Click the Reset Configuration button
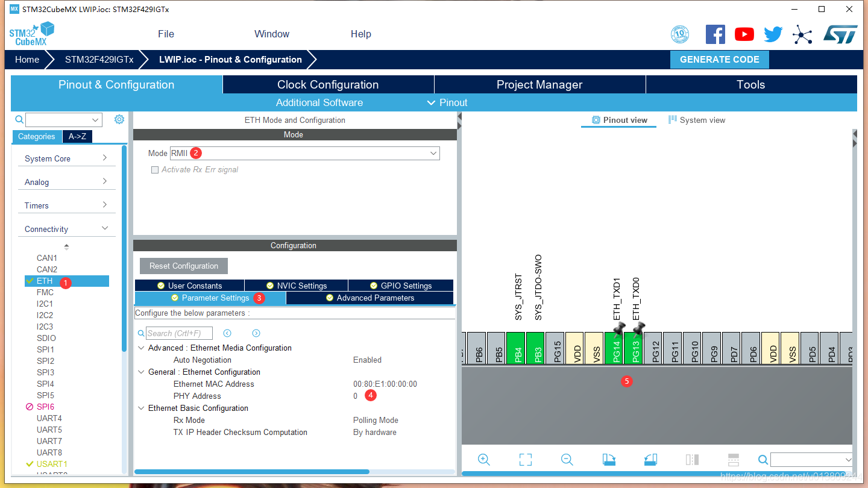Viewport: 868px width, 488px height. click(184, 266)
